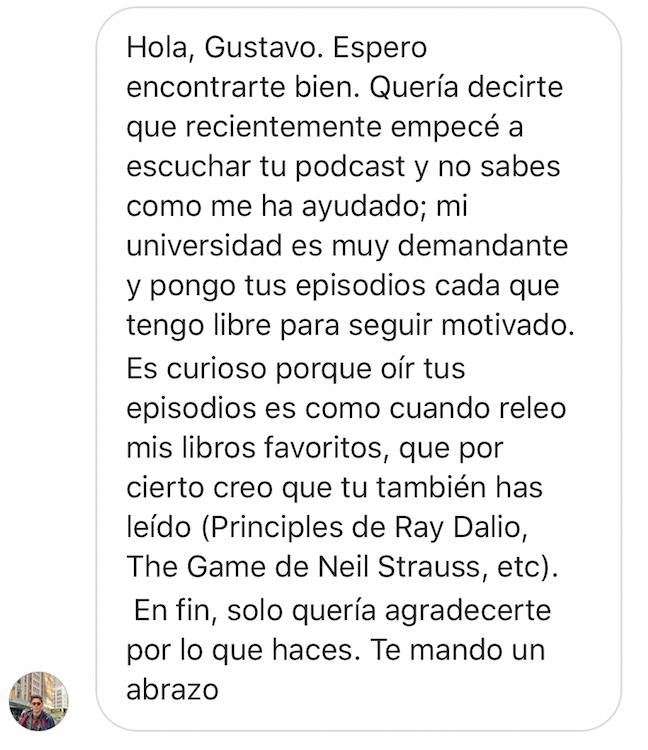
Task: Click the word "recientemente" in the message
Action: (x=283, y=128)
